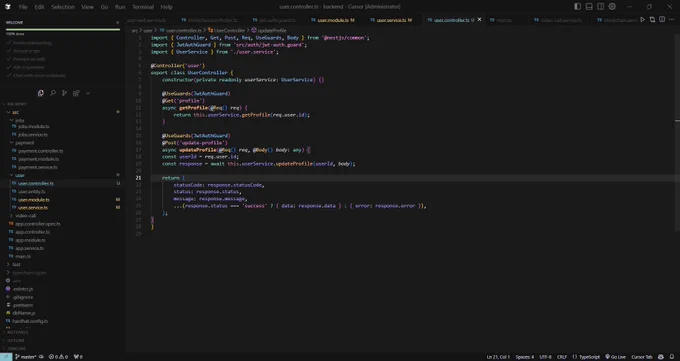Click the 100% done onboarding progress bar
Image resolution: width=680 pixels, height=361 pixels.
pos(63,30)
